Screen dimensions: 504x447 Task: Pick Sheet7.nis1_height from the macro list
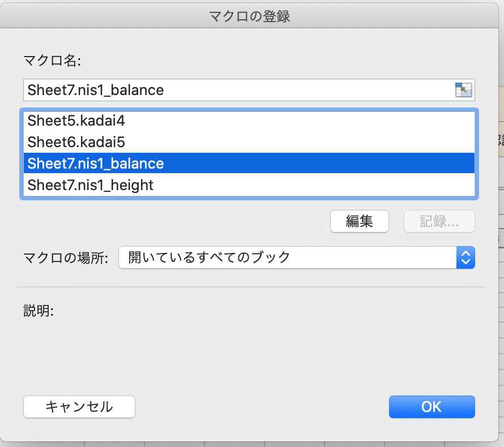[x=91, y=185]
